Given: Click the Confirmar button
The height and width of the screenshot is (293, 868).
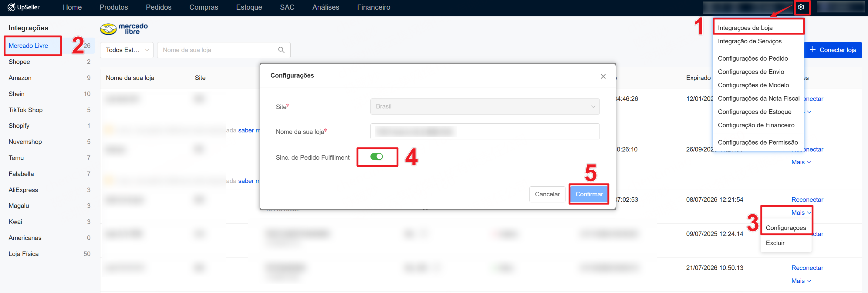Looking at the screenshot, I should pyautogui.click(x=589, y=194).
